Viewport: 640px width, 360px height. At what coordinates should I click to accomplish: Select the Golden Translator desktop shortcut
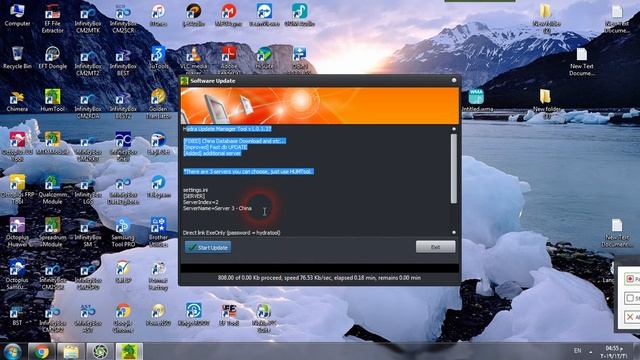click(x=158, y=104)
